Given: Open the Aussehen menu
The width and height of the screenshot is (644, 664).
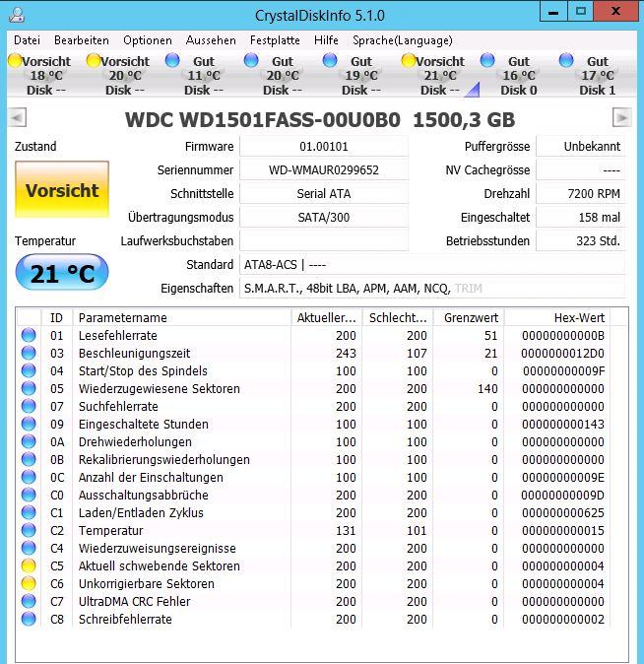Looking at the screenshot, I should pos(211,40).
